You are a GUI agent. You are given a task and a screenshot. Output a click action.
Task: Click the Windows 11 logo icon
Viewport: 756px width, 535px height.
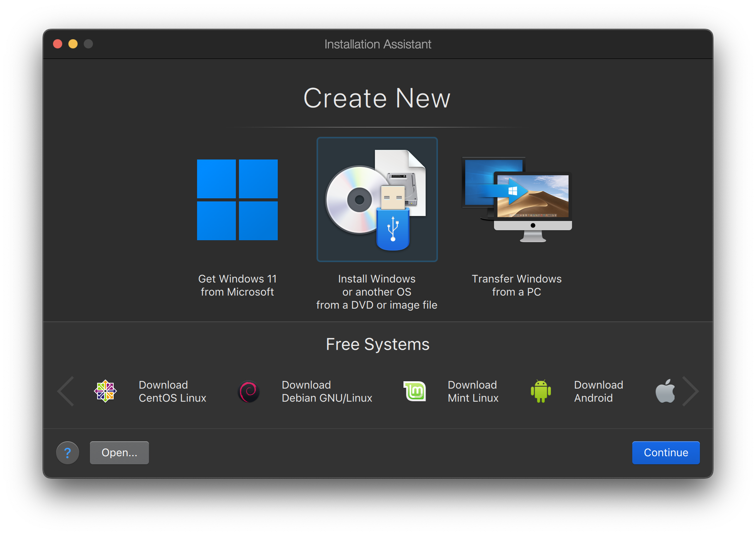(237, 199)
